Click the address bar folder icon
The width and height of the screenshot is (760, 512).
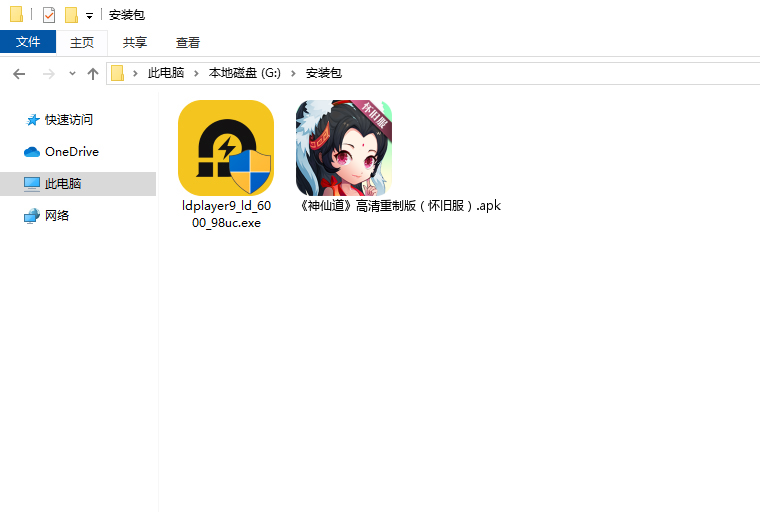118,73
